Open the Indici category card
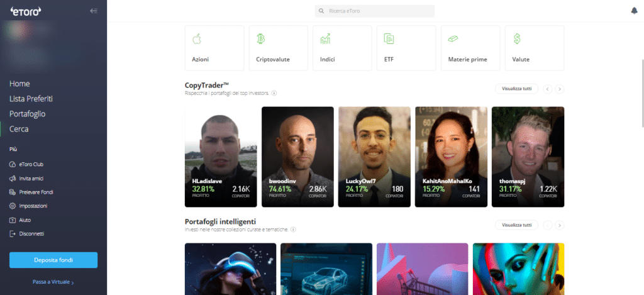 (342, 48)
